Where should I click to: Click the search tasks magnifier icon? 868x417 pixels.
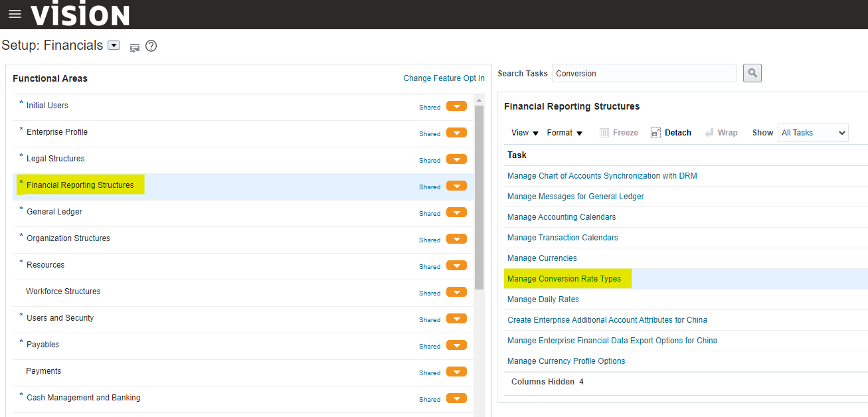click(x=752, y=73)
